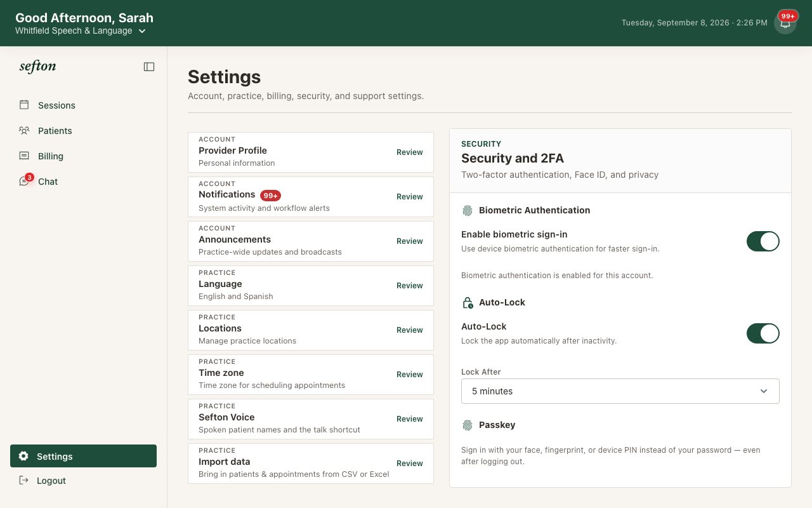
Task: Open the Chat section
Action: [83, 182]
